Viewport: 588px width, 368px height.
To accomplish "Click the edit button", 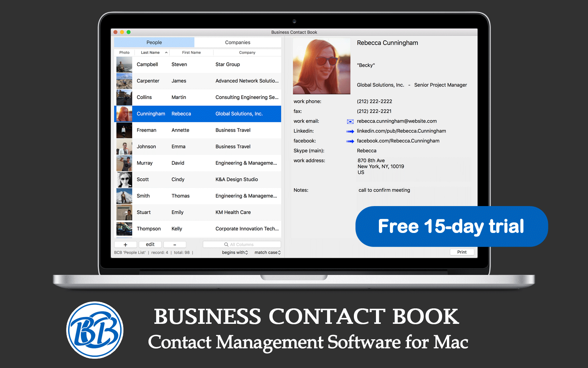I will [150, 244].
